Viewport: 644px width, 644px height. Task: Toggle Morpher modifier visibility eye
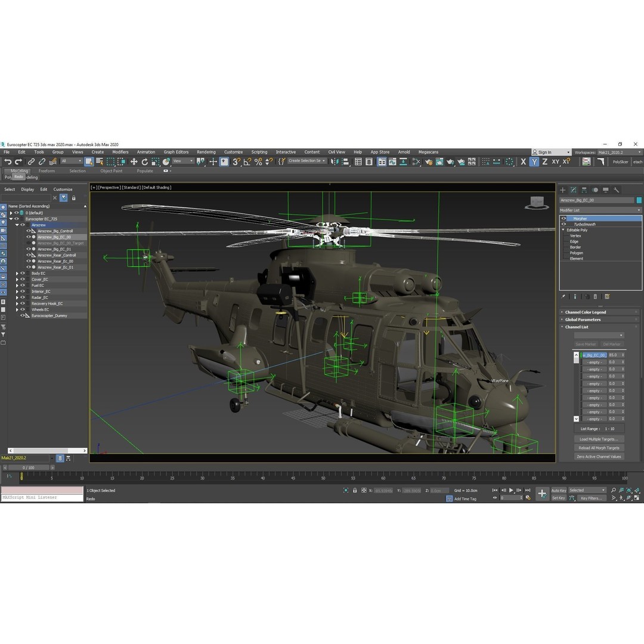[563, 218]
